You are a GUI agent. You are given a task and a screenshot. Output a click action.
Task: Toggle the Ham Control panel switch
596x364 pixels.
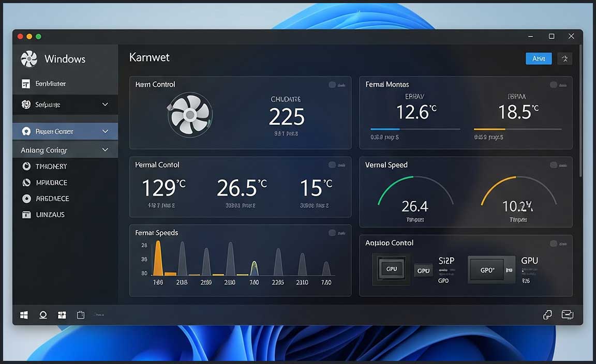click(x=332, y=84)
